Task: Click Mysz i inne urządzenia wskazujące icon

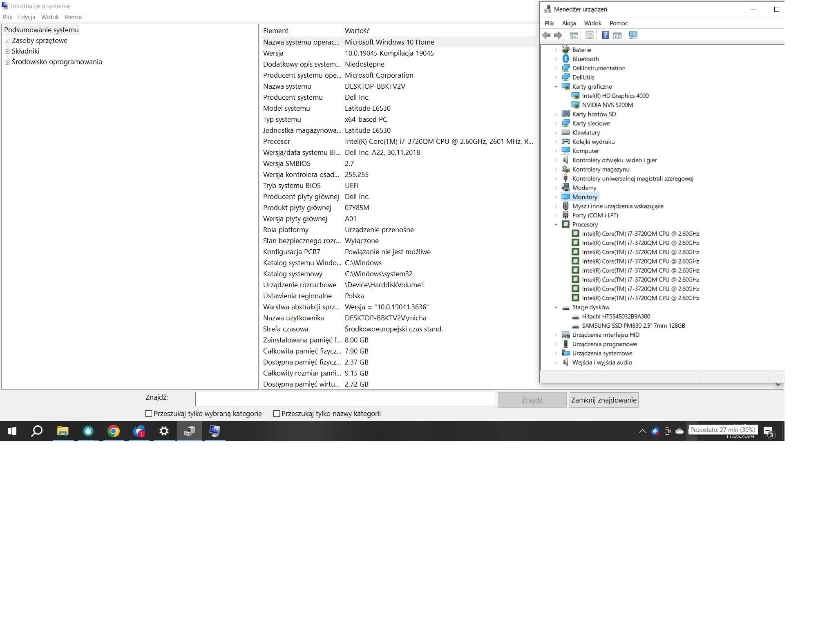Action: [565, 206]
